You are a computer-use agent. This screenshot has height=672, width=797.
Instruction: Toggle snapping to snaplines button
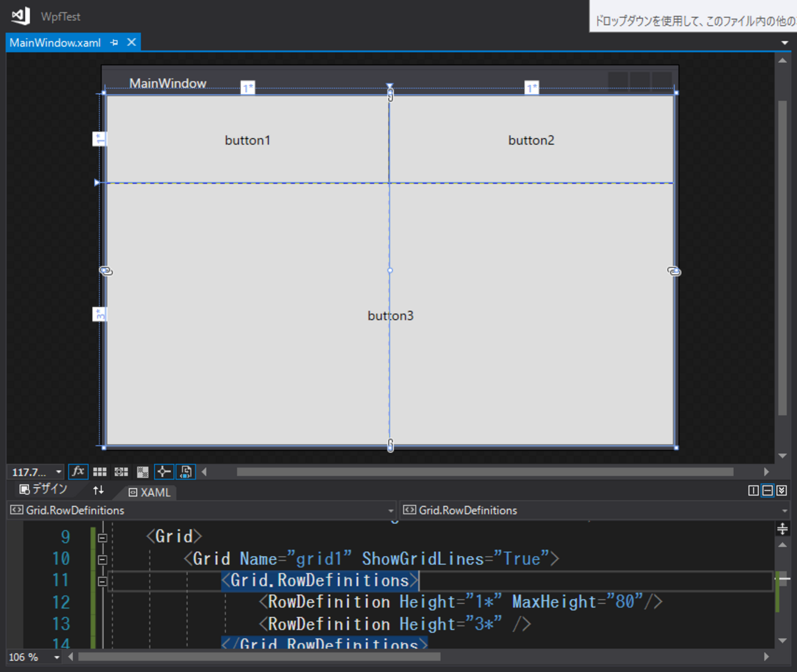tap(164, 472)
